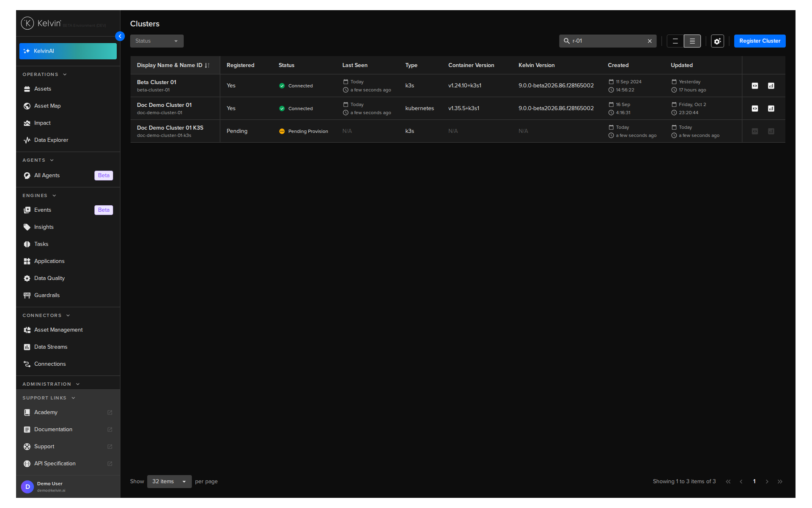Select page 1 in pagination
This screenshot has width=812, height=508.
point(754,482)
